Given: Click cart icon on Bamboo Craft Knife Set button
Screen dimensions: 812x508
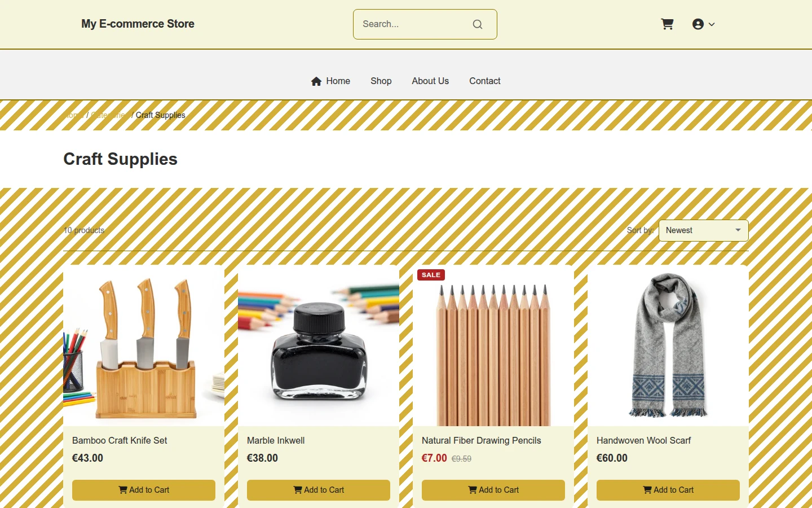Looking at the screenshot, I should [123, 490].
